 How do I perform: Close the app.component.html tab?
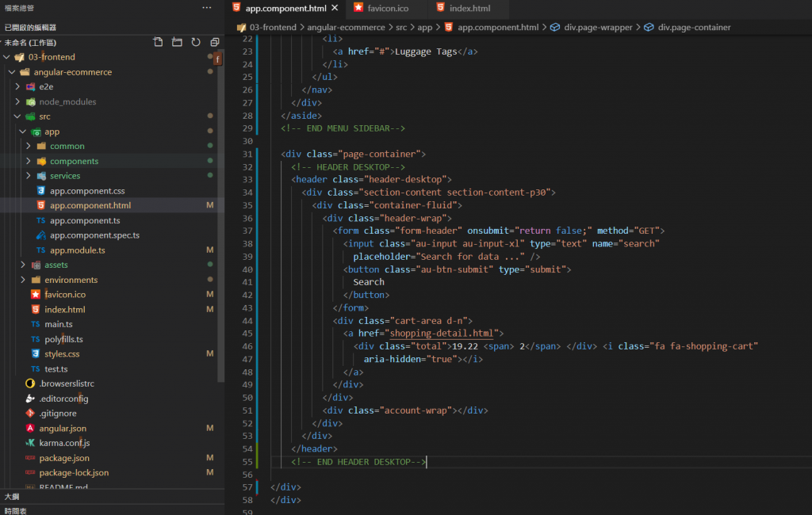(335, 8)
